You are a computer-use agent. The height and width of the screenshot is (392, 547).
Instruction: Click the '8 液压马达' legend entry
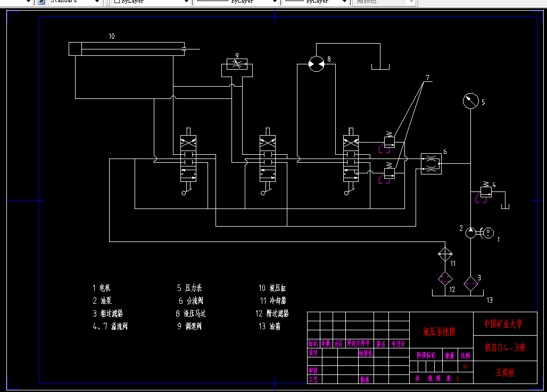[191, 313]
